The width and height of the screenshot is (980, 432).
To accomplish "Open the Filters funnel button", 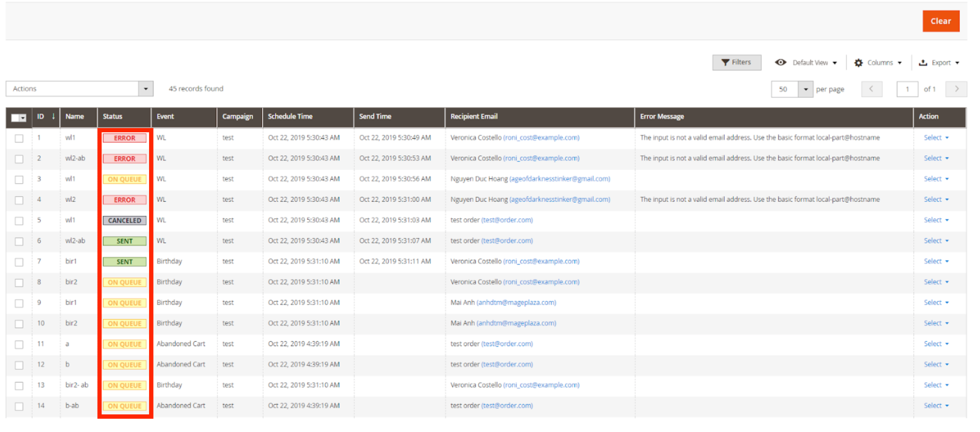I will [736, 63].
